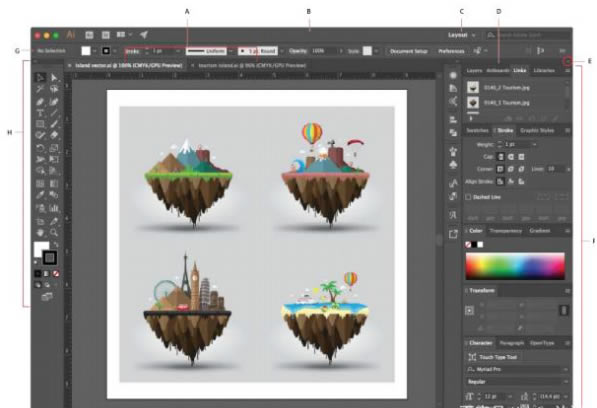This screenshot has height=408, width=597.
Task: Click the Fill color box in toolbar
Action: click(x=41, y=249)
